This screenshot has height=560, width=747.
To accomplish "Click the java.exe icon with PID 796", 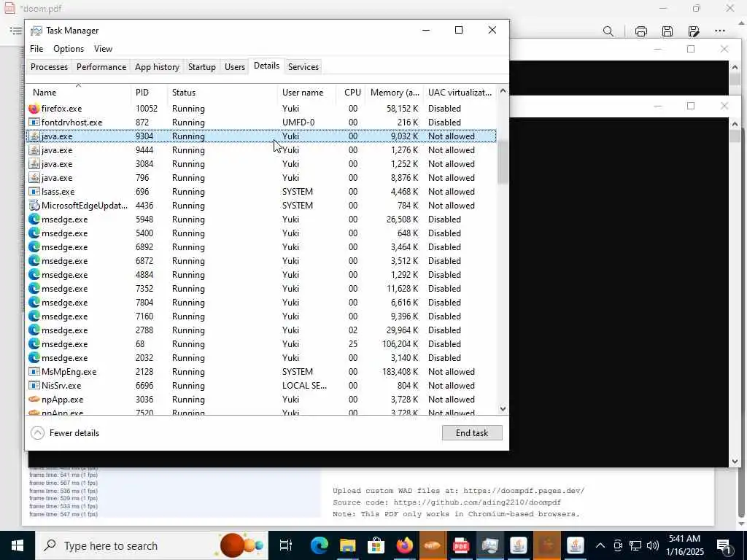I will [34, 178].
